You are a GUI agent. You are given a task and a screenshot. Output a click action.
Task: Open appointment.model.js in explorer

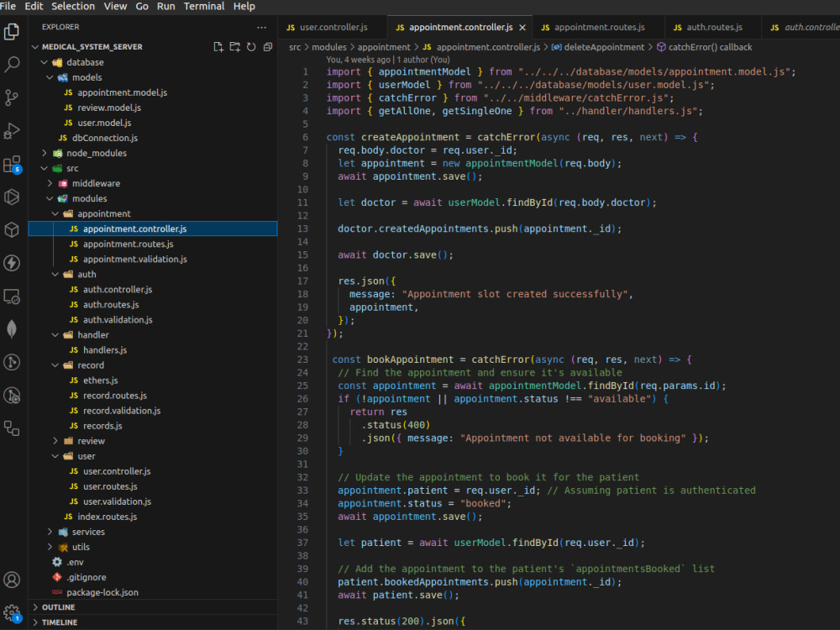122,92
